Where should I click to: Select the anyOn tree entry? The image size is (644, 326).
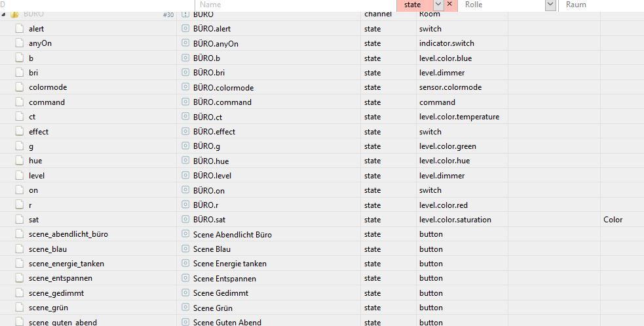pos(40,43)
